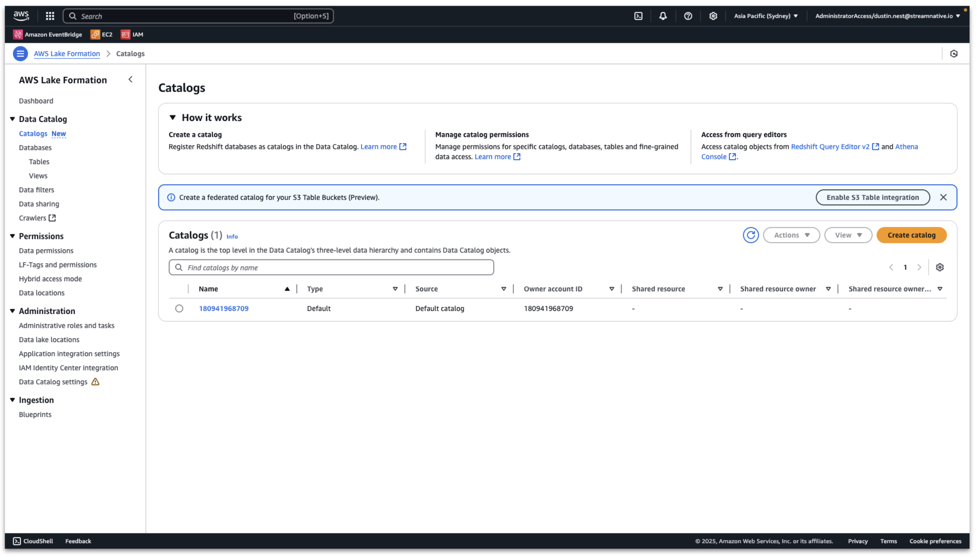Open the Owner account ID column filter

(x=611, y=288)
